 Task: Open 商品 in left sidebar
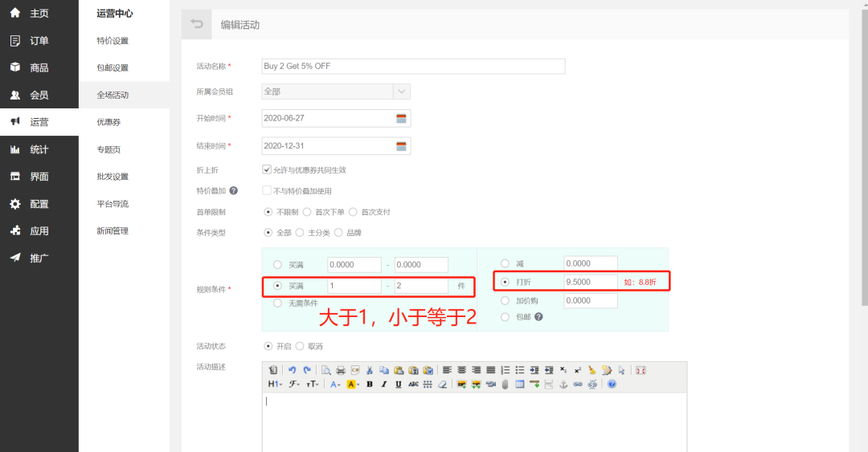coord(39,67)
